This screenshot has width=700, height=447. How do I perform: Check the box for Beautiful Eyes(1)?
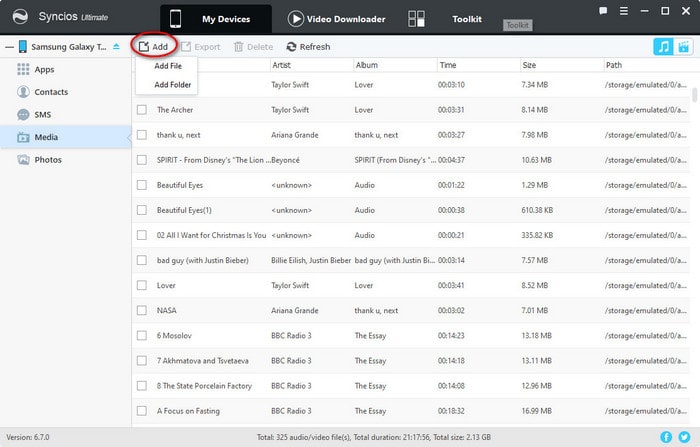(142, 210)
